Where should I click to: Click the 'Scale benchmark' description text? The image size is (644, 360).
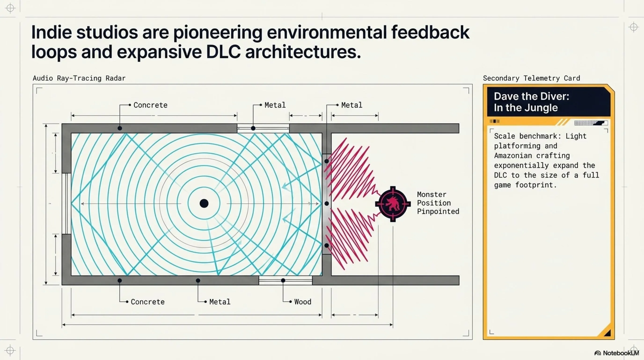click(x=547, y=161)
